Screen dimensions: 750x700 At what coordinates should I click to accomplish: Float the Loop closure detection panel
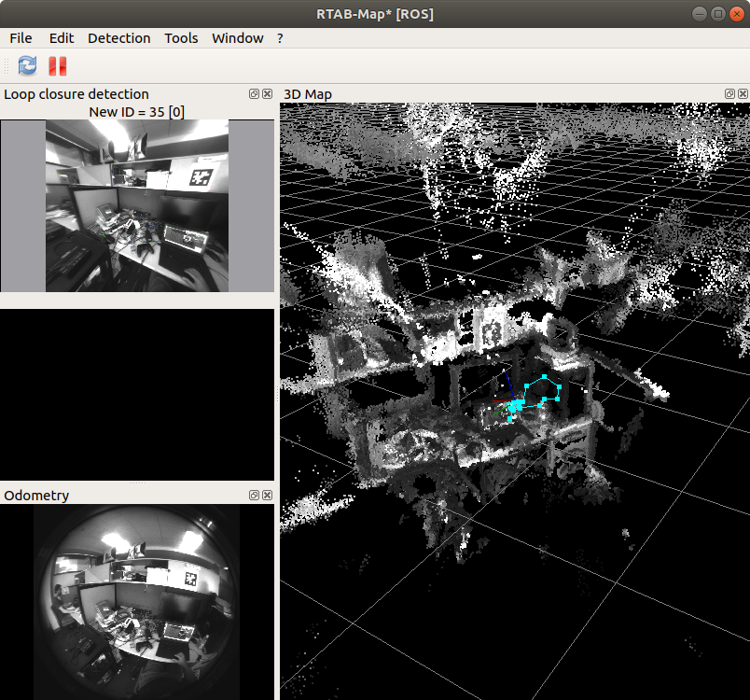[255, 94]
